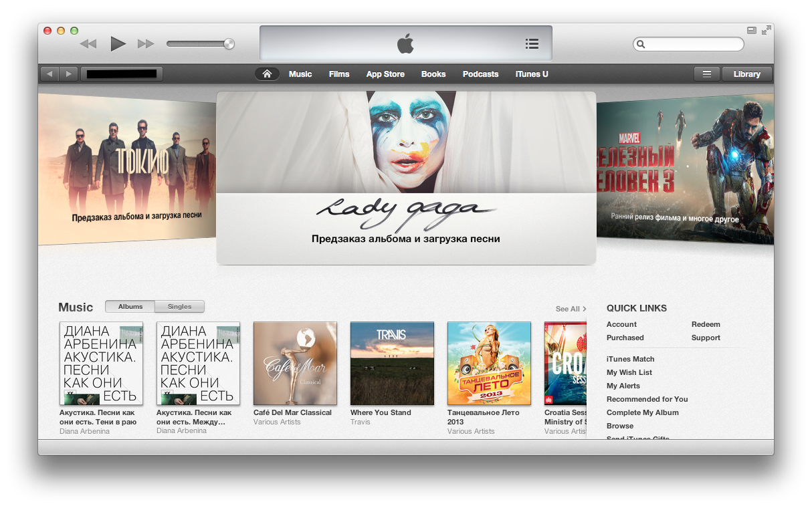The width and height of the screenshot is (812, 508).
Task: Open the Travis Where You Stand cover
Action: click(x=392, y=363)
